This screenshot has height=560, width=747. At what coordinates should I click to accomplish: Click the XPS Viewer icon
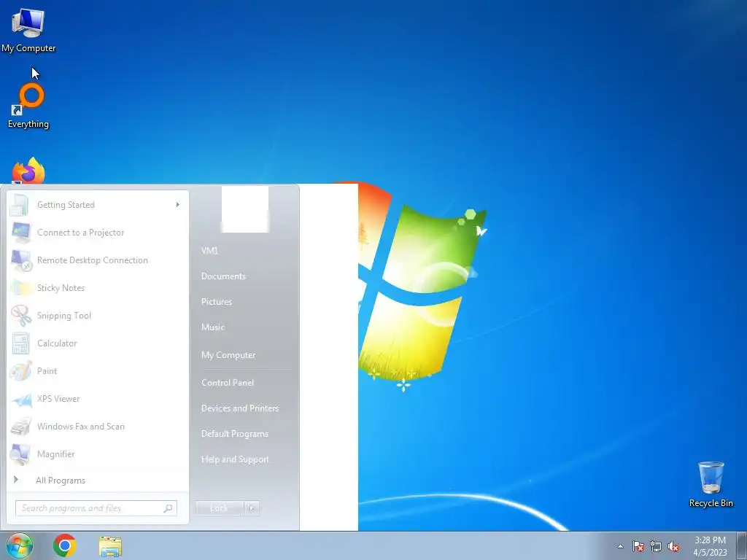point(21,399)
